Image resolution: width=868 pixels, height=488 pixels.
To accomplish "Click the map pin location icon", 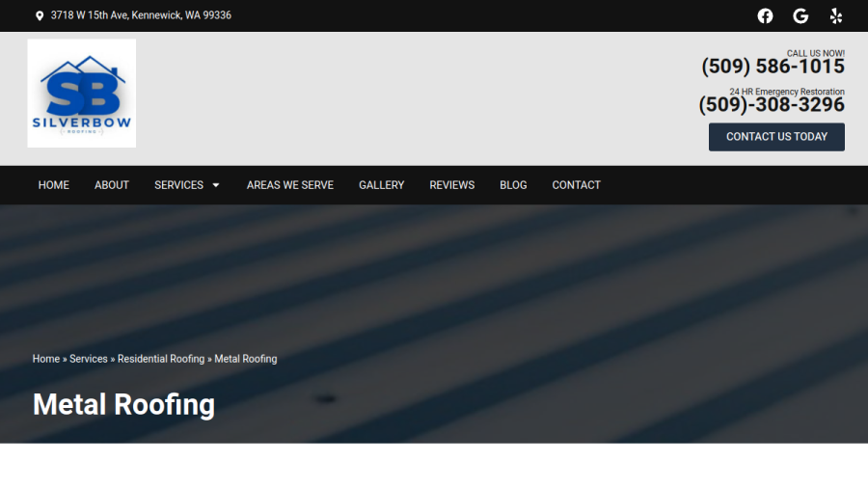I will [40, 15].
